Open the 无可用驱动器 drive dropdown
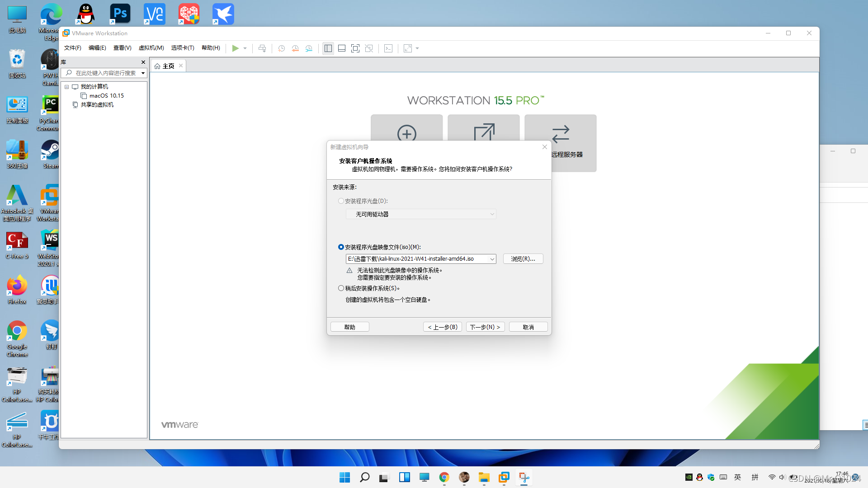 421,214
